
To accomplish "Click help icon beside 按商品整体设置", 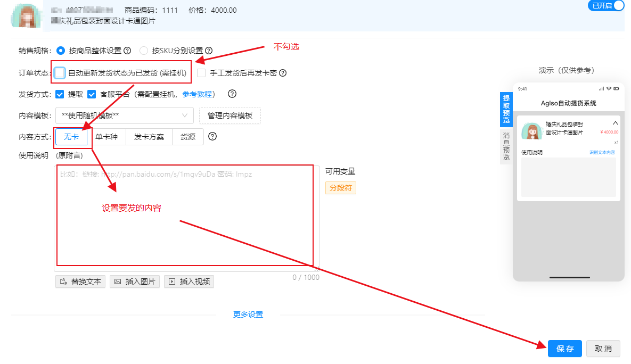I will pyautogui.click(x=127, y=51).
